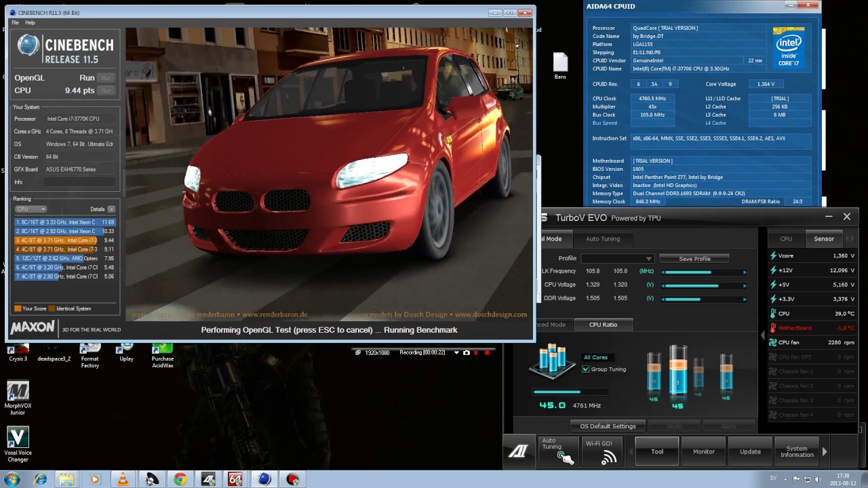This screenshot has width=868, height=488.
Task: Switch to the screen recorder taskbar item
Action: (293, 479)
